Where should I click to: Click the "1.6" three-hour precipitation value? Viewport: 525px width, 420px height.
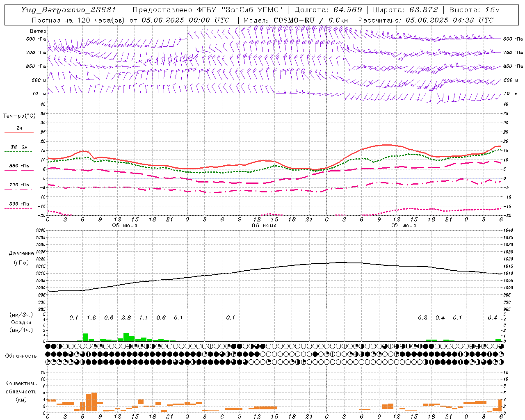(91, 318)
